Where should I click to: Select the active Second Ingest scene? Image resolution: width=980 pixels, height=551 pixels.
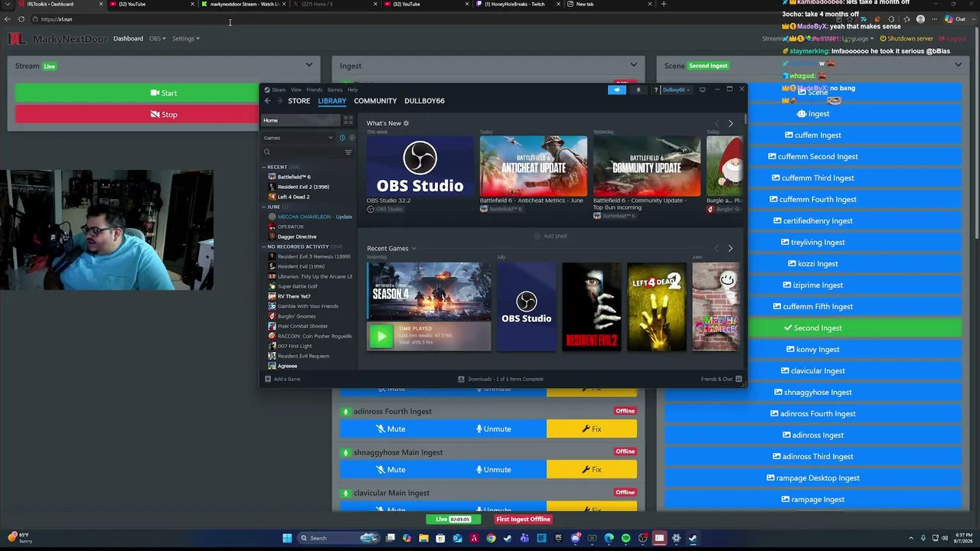tap(812, 328)
